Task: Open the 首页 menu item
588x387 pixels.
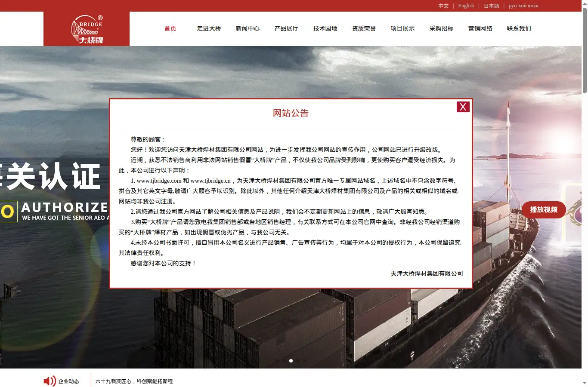Action: tap(170, 28)
